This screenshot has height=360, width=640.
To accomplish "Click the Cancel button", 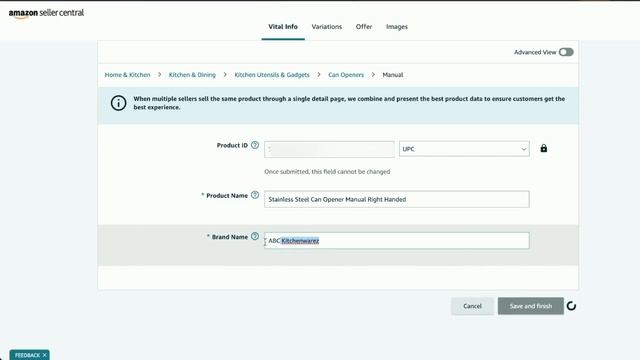I will (x=472, y=306).
